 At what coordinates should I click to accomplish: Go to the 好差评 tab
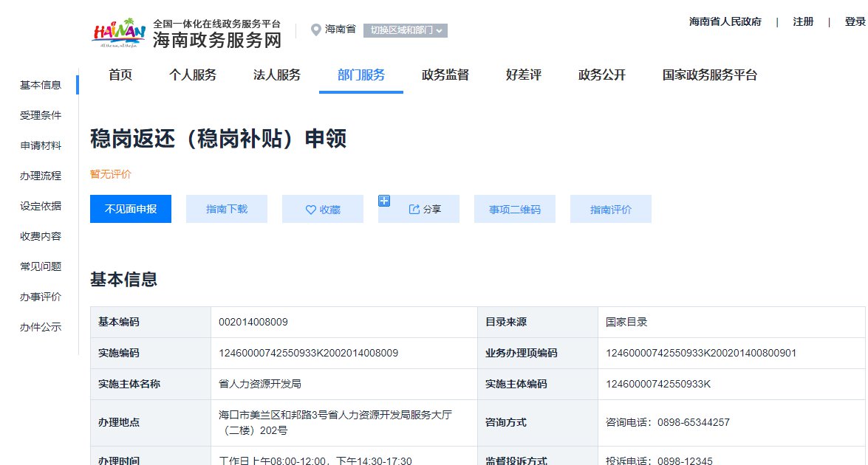pos(524,75)
